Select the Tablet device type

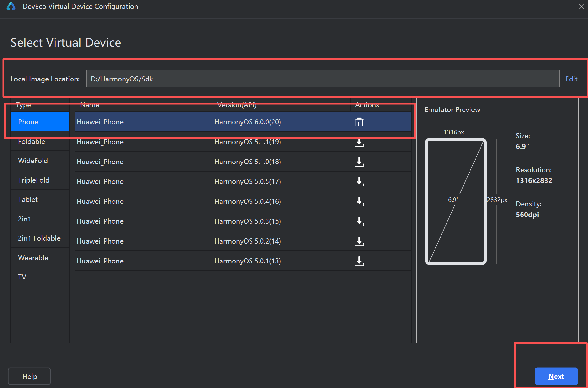point(40,199)
